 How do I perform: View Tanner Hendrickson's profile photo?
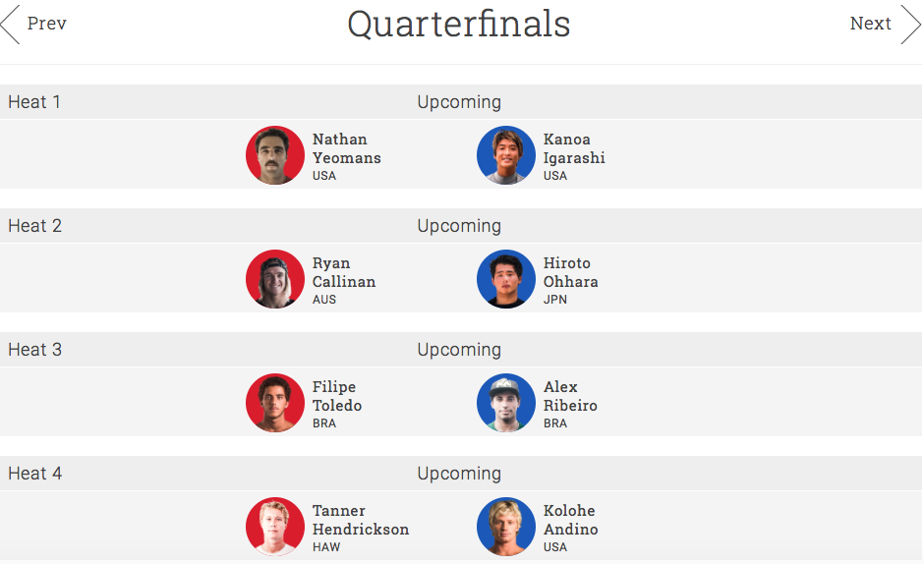pos(275,527)
